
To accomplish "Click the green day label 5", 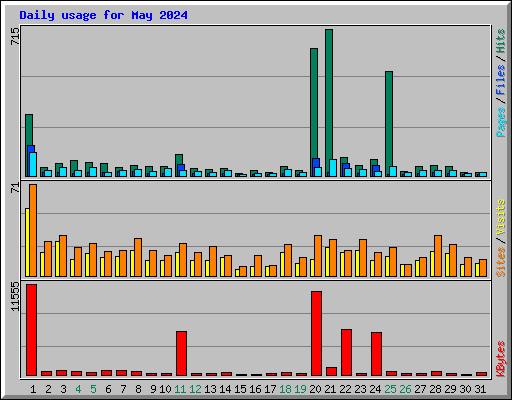I will coord(93,389).
